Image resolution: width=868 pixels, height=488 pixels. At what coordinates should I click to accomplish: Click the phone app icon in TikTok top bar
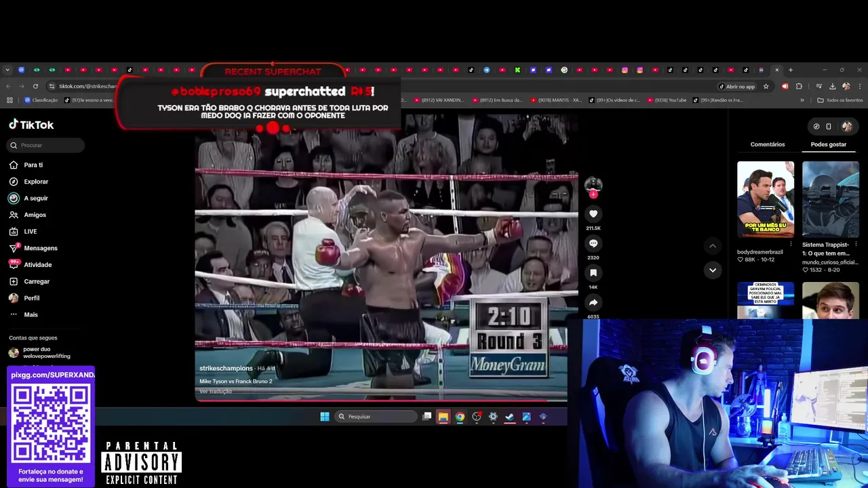[x=829, y=126]
